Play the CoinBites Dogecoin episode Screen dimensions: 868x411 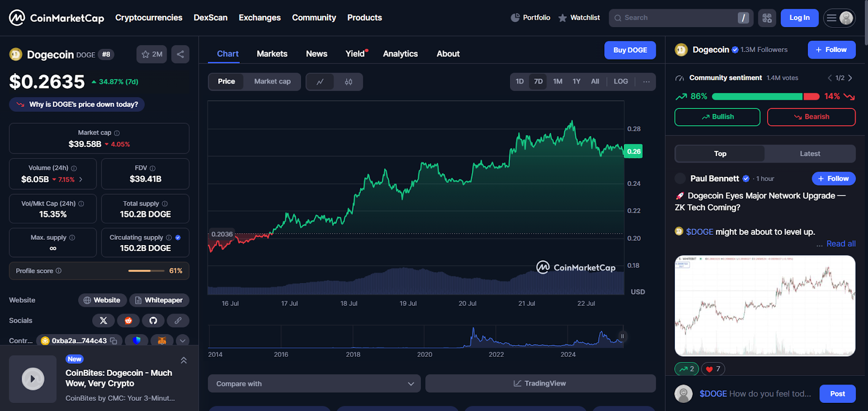click(33, 379)
